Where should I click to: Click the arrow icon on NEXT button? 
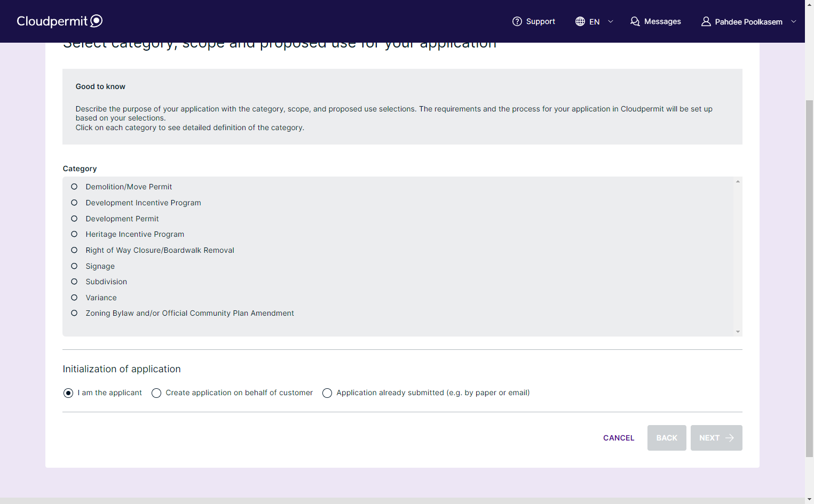tap(730, 438)
